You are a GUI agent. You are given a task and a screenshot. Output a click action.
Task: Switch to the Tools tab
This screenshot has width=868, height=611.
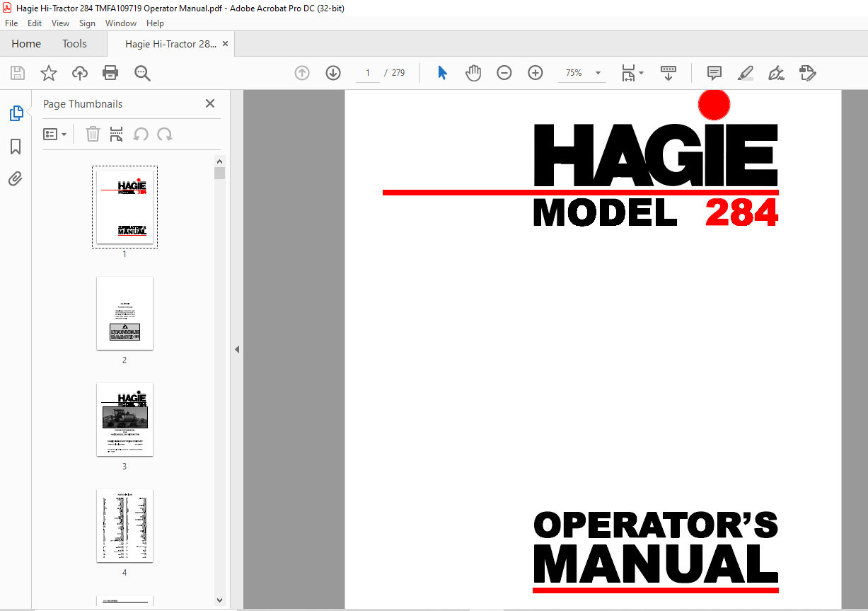coord(74,44)
